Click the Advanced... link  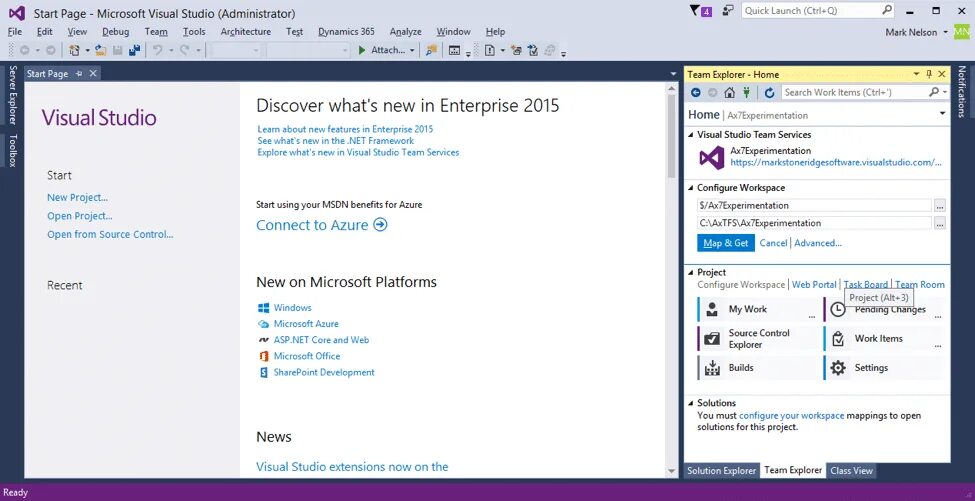(x=818, y=243)
